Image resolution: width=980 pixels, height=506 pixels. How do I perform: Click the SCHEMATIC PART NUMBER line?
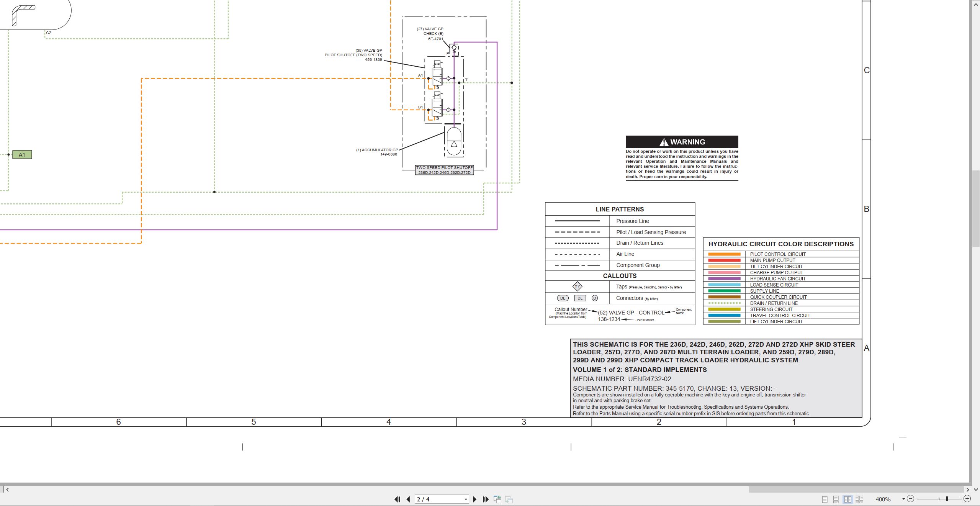click(x=674, y=388)
